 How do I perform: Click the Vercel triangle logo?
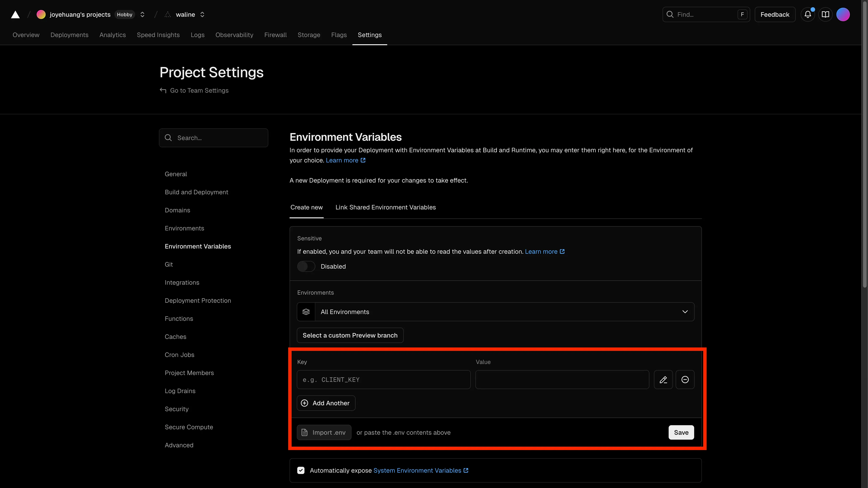16,14
